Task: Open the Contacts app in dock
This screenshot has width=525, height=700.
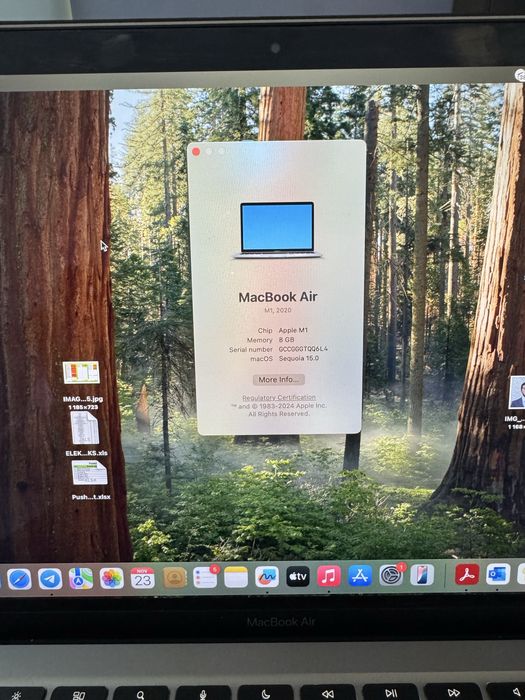Action: (x=175, y=578)
